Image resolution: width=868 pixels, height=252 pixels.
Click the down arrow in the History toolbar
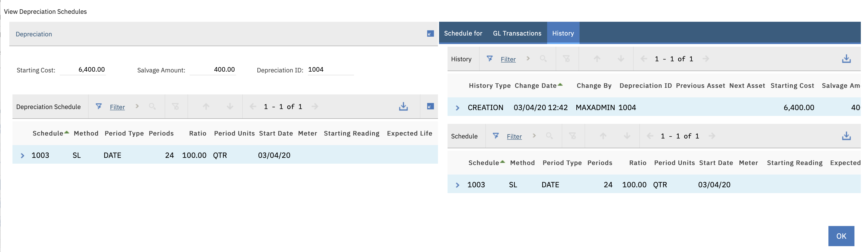[621, 59]
